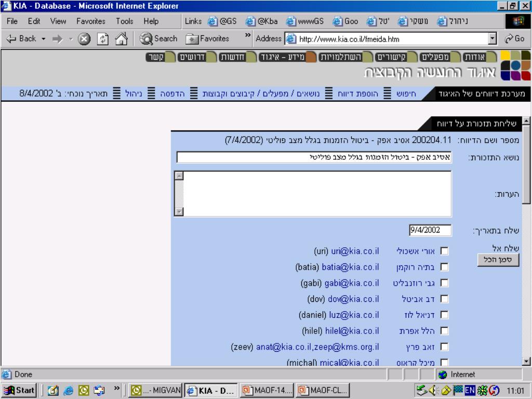Click the address URL field
Viewport: 532px width, 399px height.
click(390, 39)
